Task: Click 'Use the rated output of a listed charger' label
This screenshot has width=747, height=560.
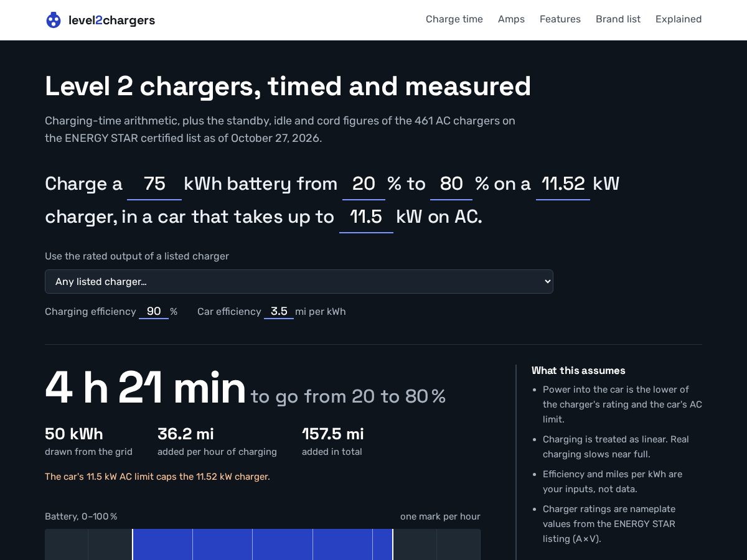Action: coord(137,256)
